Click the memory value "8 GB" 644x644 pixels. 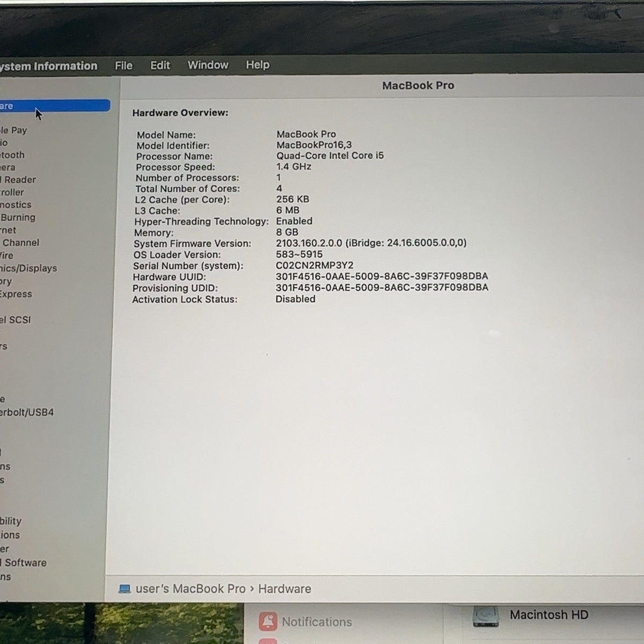[287, 232]
